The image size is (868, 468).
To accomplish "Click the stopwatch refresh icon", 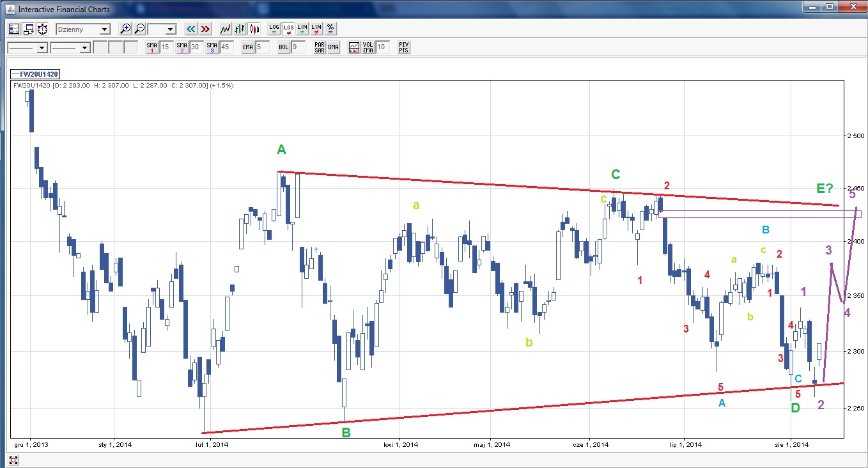I will click(x=42, y=29).
